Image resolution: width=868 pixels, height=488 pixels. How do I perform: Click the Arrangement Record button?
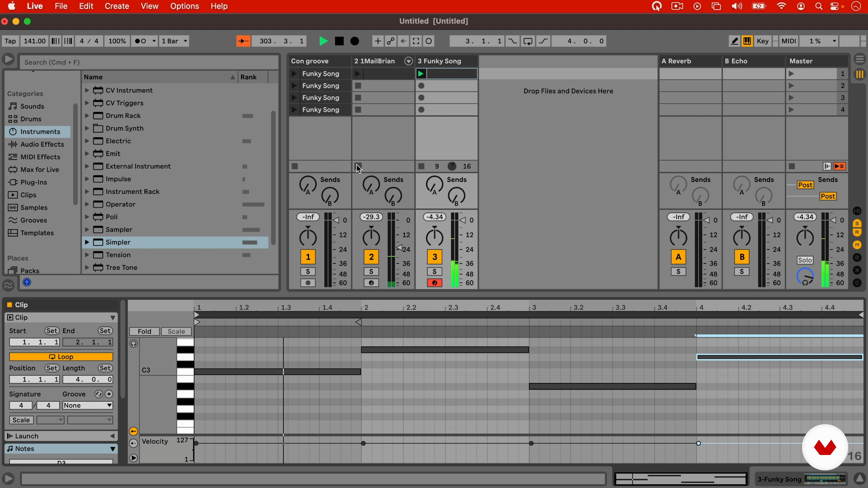click(x=355, y=41)
